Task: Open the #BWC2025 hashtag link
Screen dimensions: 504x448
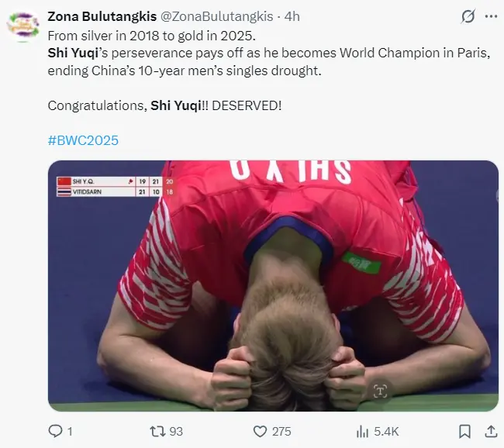Action: point(83,140)
